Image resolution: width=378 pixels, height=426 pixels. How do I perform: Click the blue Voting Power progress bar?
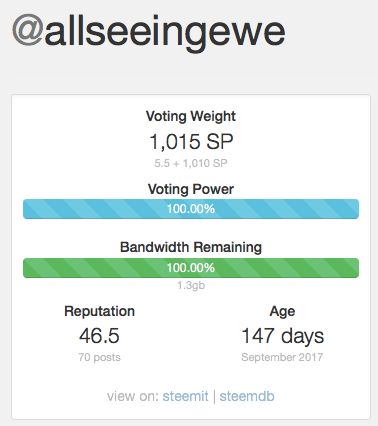191,209
